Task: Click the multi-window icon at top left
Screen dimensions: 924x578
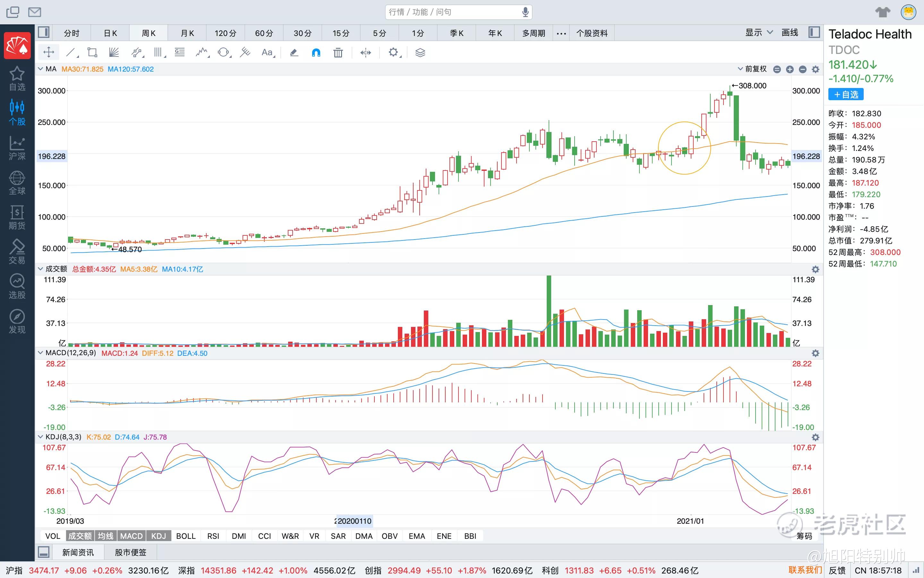Action: [13, 12]
